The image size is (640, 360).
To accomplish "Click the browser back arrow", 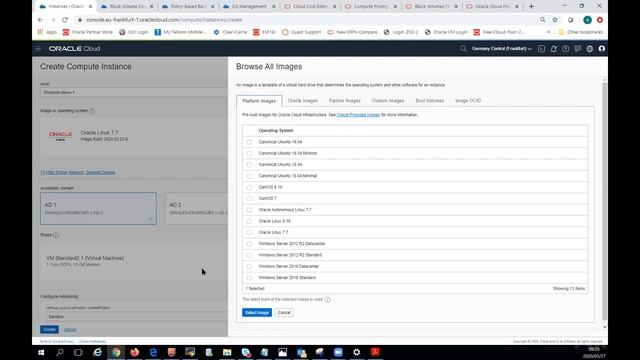I will 40,20.
